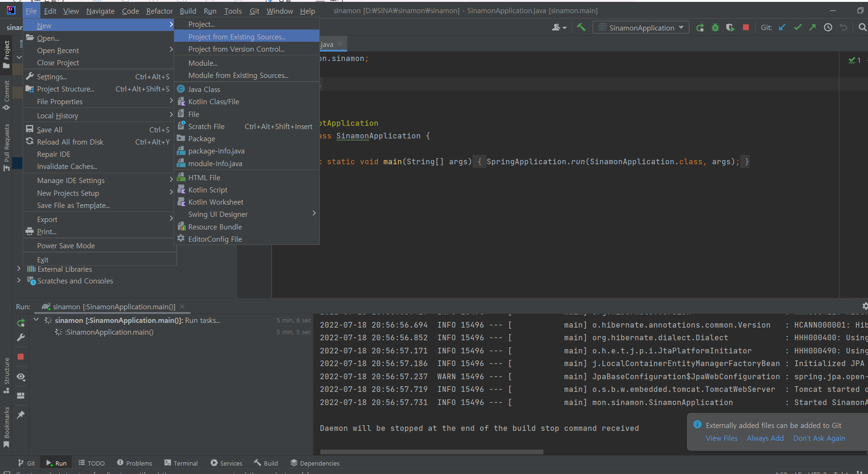
Task: Collapse sinamon run tasks tree node
Action: [x=36, y=320]
